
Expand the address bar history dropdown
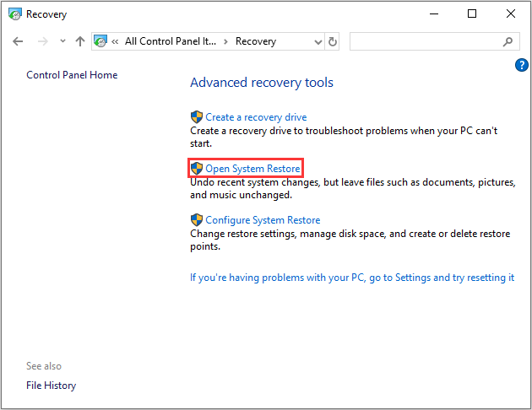(x=318, y=42)
